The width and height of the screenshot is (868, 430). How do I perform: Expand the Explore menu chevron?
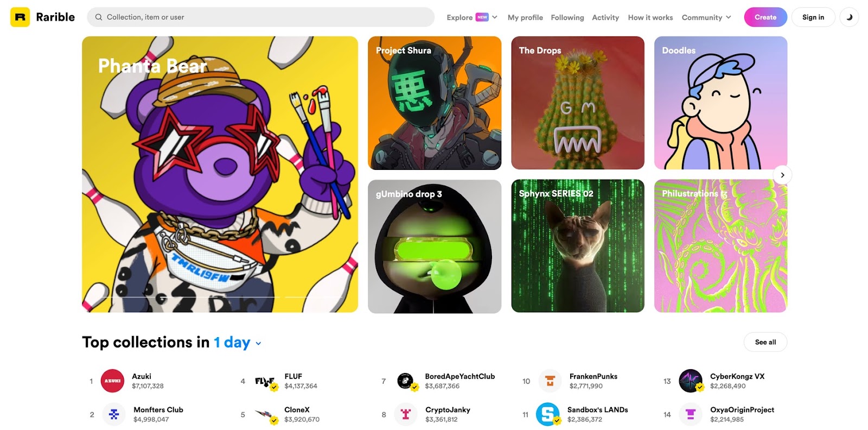[495, 17]
